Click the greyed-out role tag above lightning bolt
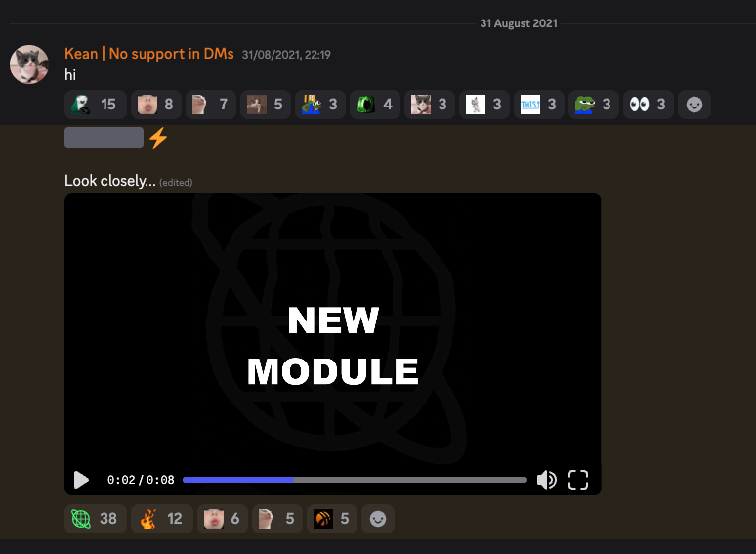Viewport: 756px width, 554px height. 104,138
